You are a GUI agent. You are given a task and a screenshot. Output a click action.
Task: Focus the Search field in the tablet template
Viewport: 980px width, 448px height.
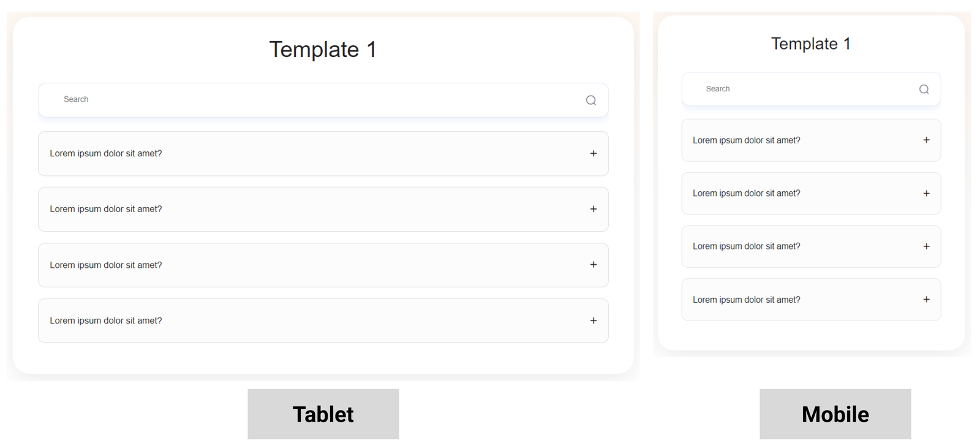coord(306,100)
